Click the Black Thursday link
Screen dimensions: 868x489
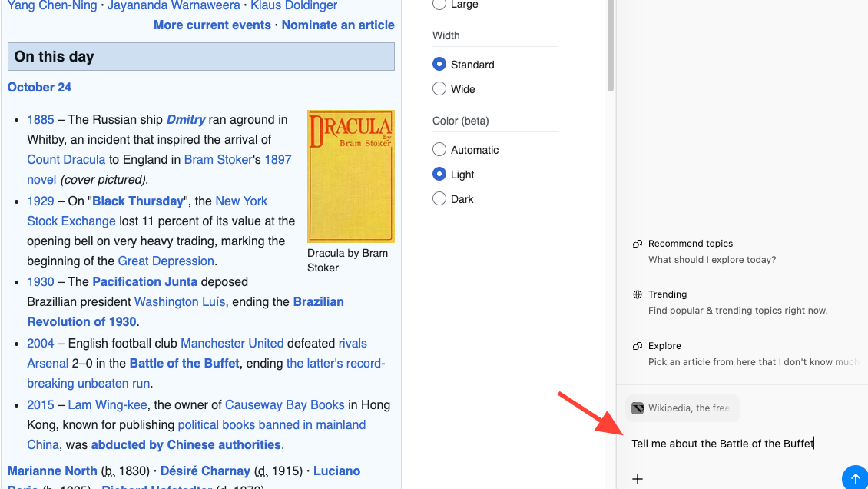click(x=138, y=201)
